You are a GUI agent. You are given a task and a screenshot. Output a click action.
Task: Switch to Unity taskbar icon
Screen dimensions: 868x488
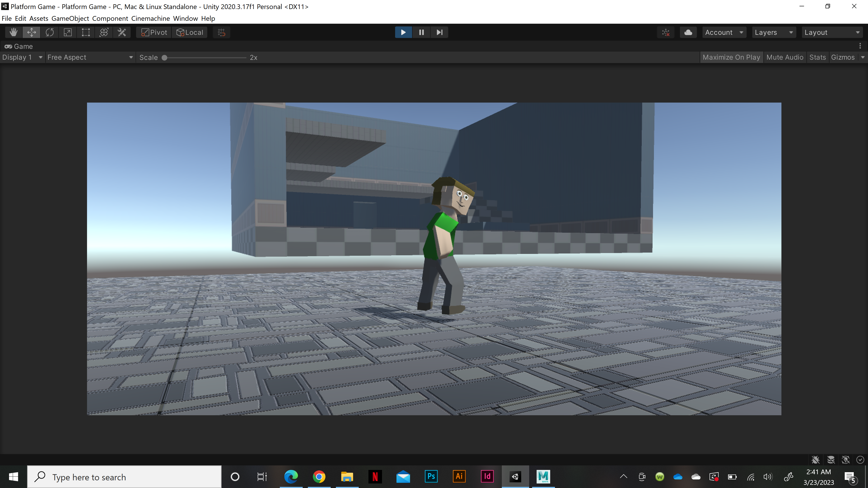515,476
